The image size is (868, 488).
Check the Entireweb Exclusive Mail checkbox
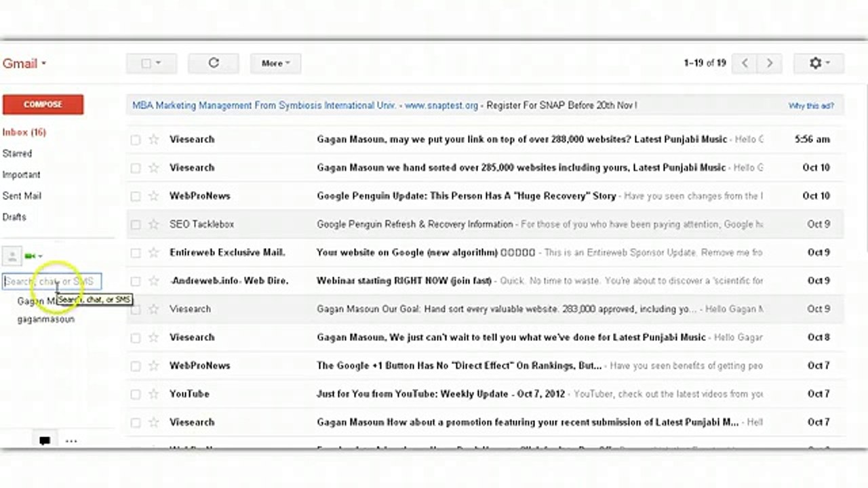click(x=136, y=253)
